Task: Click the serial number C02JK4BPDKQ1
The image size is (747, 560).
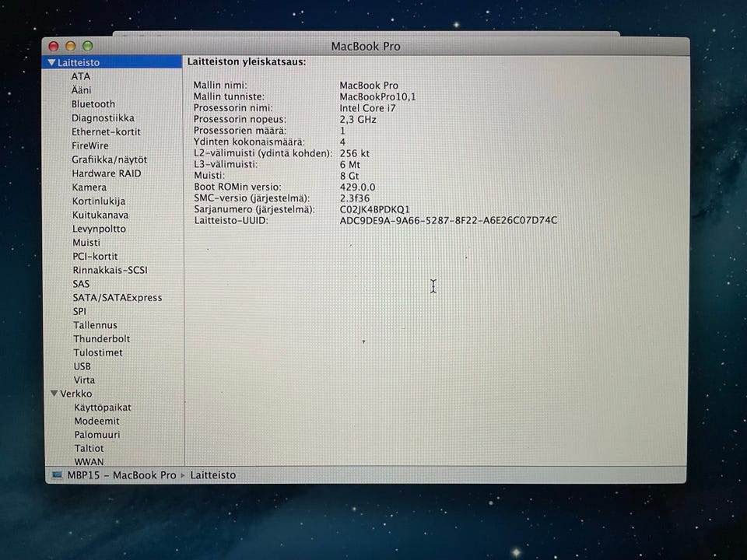Action: pos(374,209)
